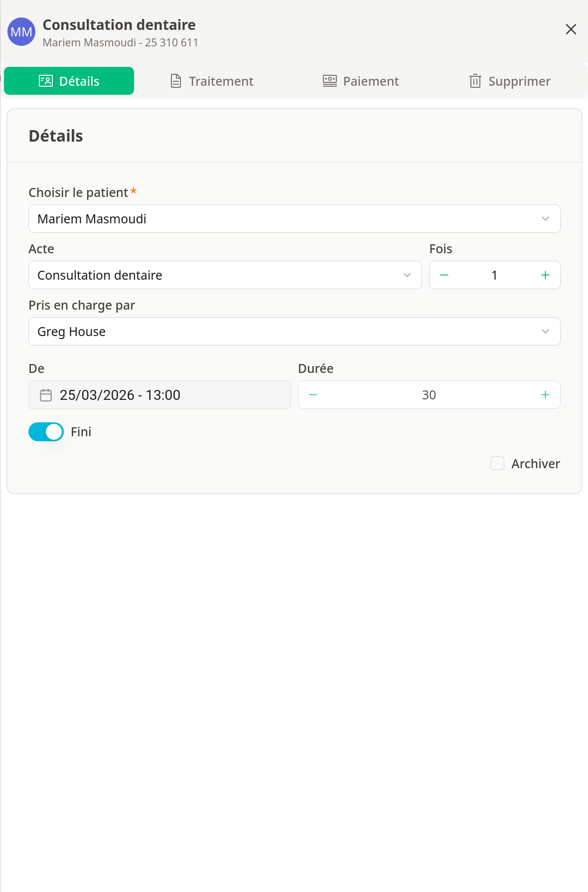
Task: Open the Pris en charge par dropdown
Action: click(294, 332)
